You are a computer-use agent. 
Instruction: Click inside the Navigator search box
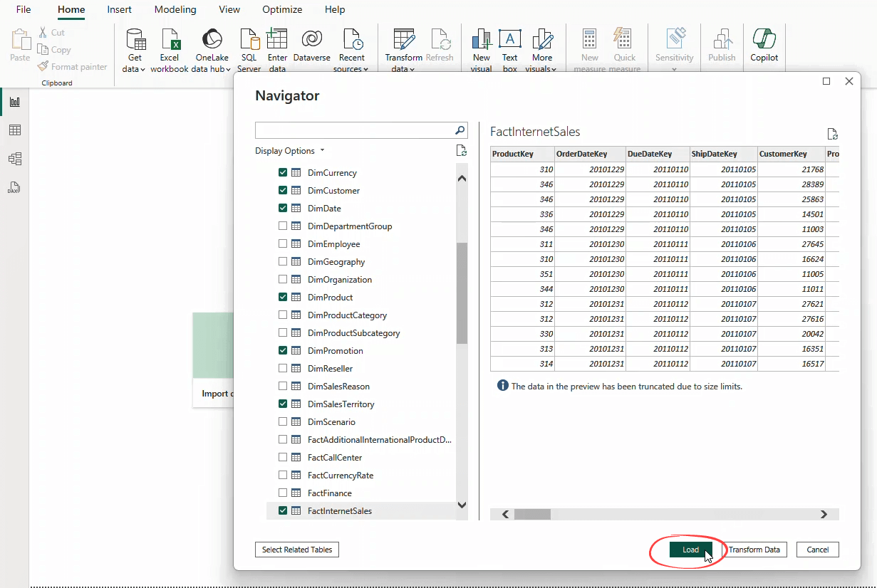click(356, 130)
